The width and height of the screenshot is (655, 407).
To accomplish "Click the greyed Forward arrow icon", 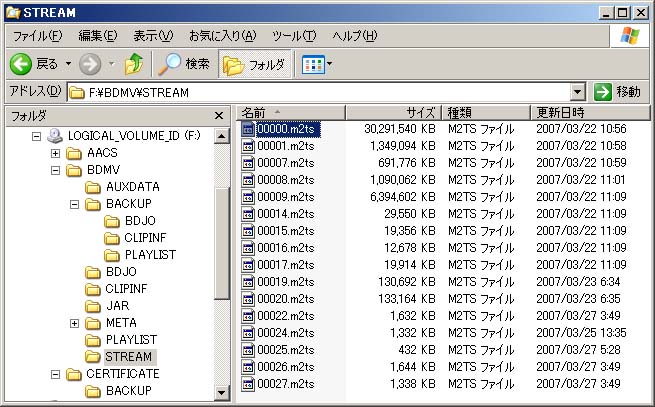I will click(90, 64).
